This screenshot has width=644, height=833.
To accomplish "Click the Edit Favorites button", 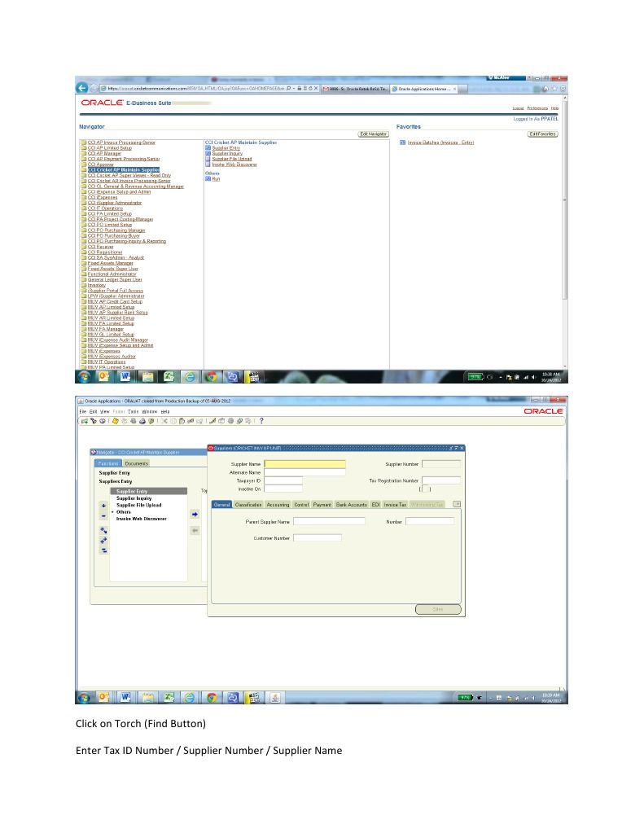I will (542, 134).
